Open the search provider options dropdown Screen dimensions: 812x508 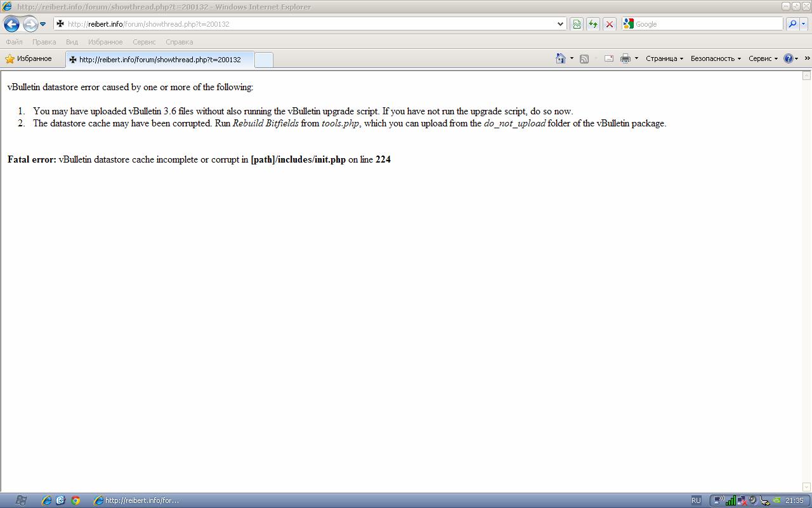point(803,24)
